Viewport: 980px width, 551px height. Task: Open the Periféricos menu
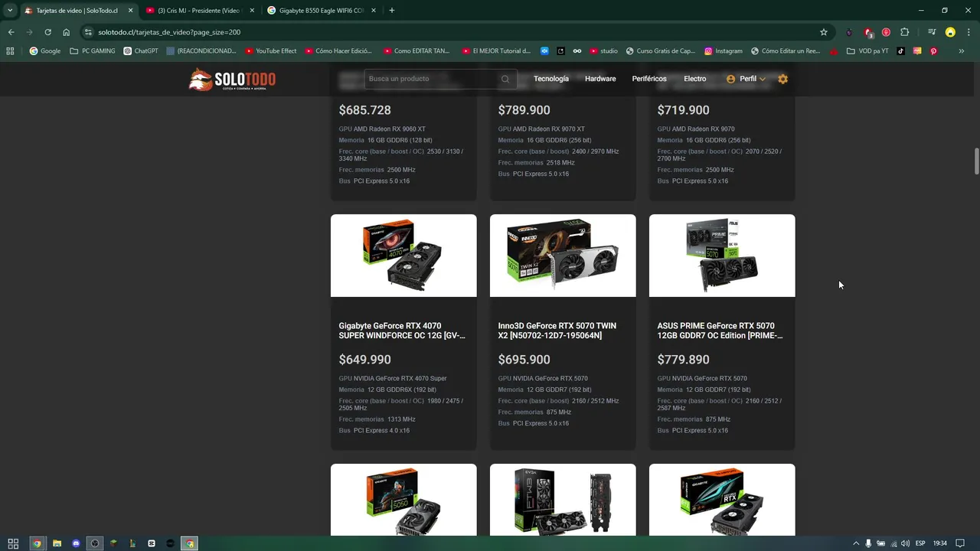(649, 79)
